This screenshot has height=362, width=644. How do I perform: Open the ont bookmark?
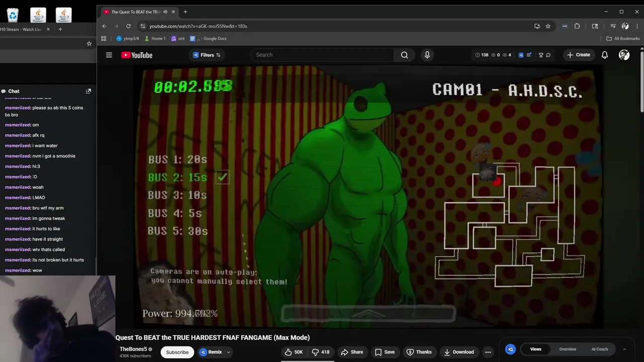coord(178,38)
